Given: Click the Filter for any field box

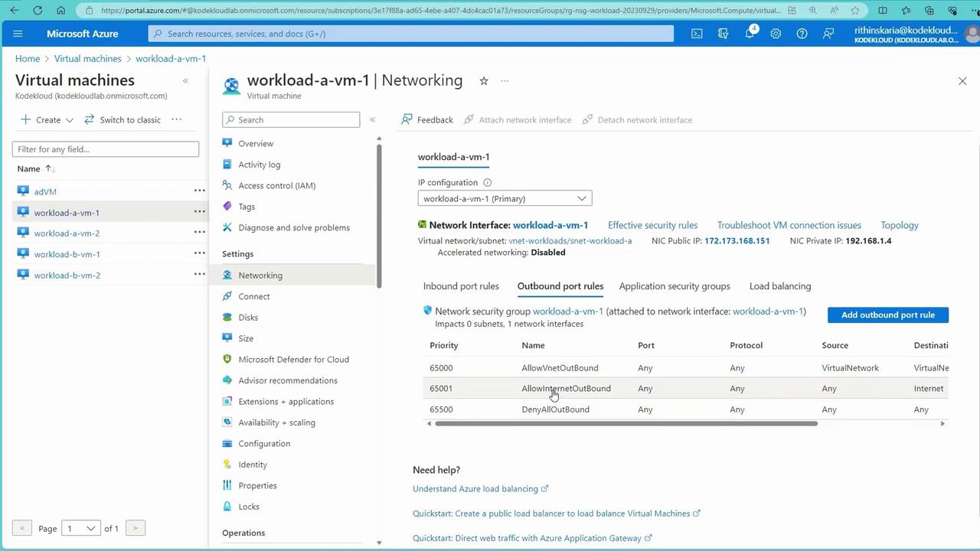Looking at the screenshot, I should tap(106, 149).
